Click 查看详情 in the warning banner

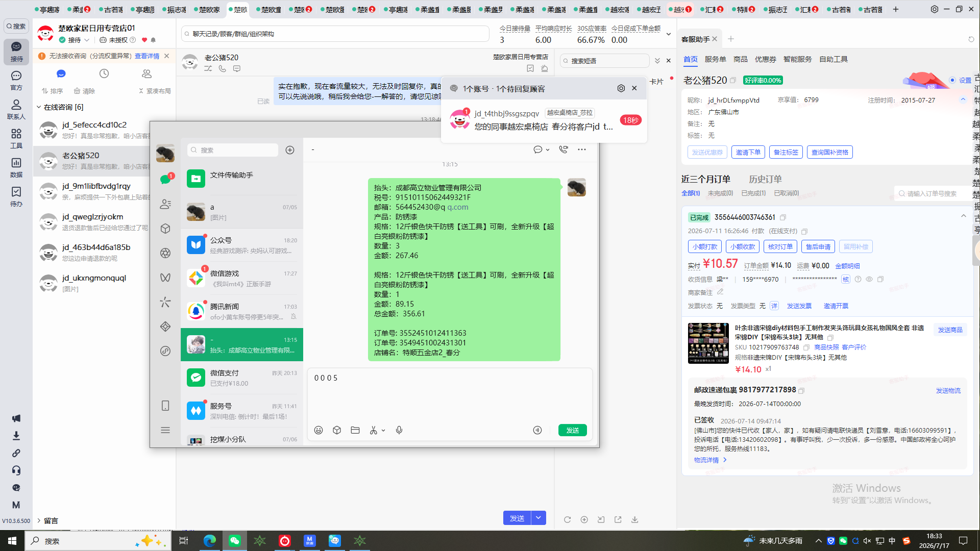coord(147,56)
